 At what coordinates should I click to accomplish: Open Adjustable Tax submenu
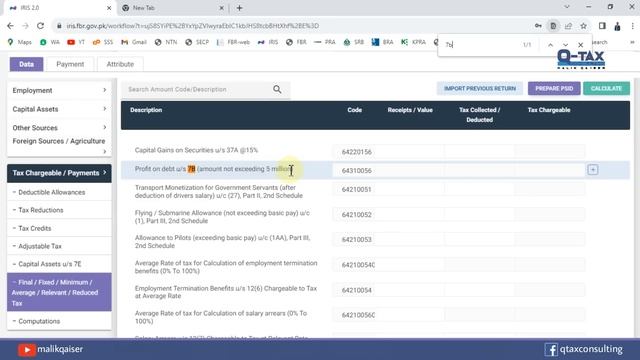tap(59, 246)
